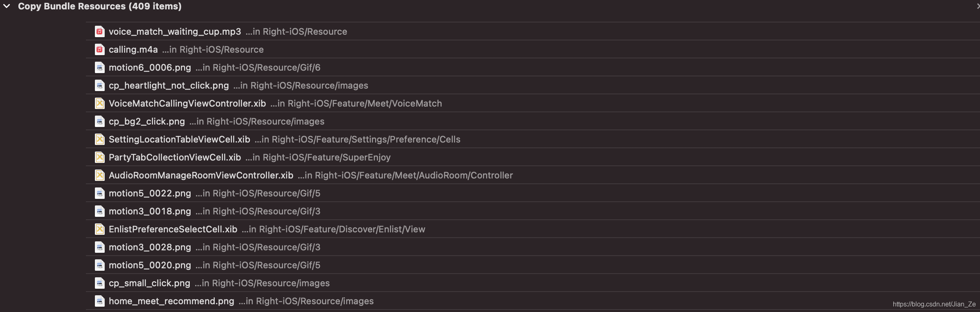Collapse the Copy Bundle Resources section
This screenshot has height=312, width=980.
[x=7, y=6]
